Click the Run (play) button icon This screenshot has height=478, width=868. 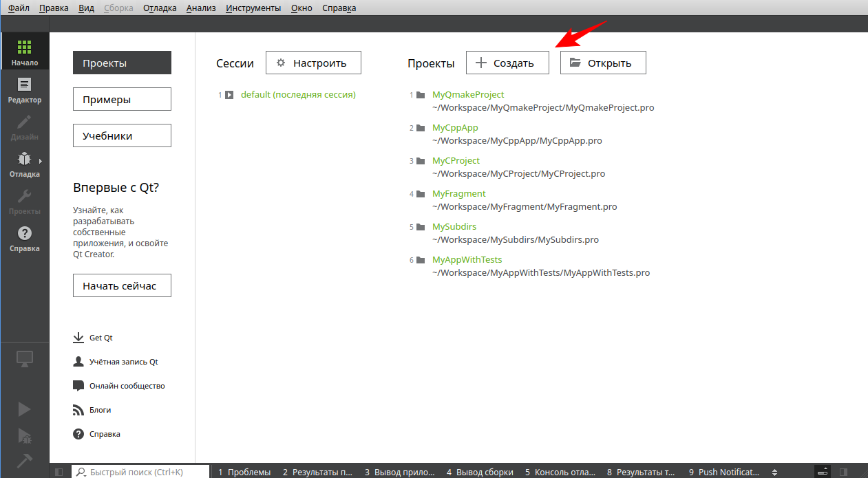(x=24, y=409)
